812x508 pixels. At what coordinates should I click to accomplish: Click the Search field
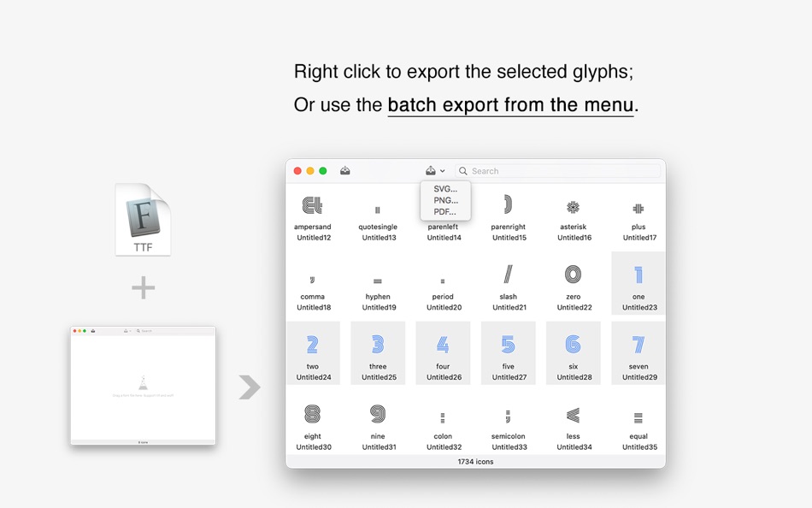click(558, 171)
